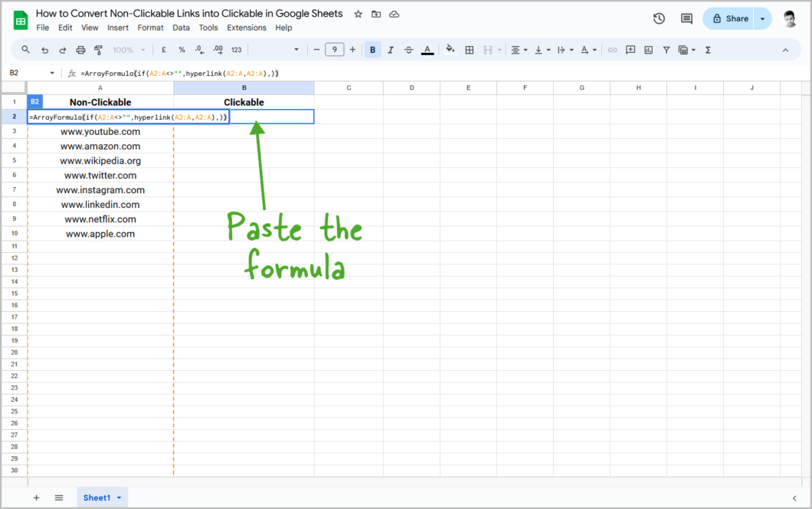This screenshot has height=509, width=812.
Task: Print the spreadsheet
Action: 80,50
